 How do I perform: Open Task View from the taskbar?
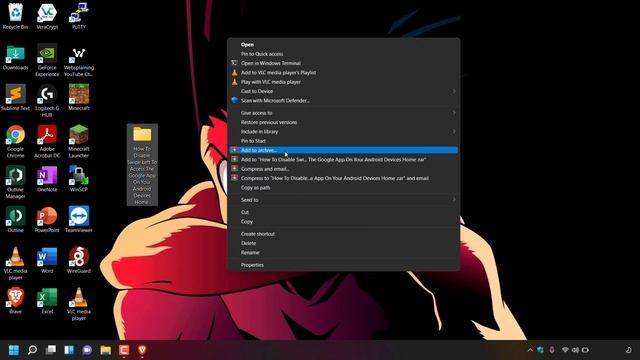pyautogui.click(x=51, y=350)
